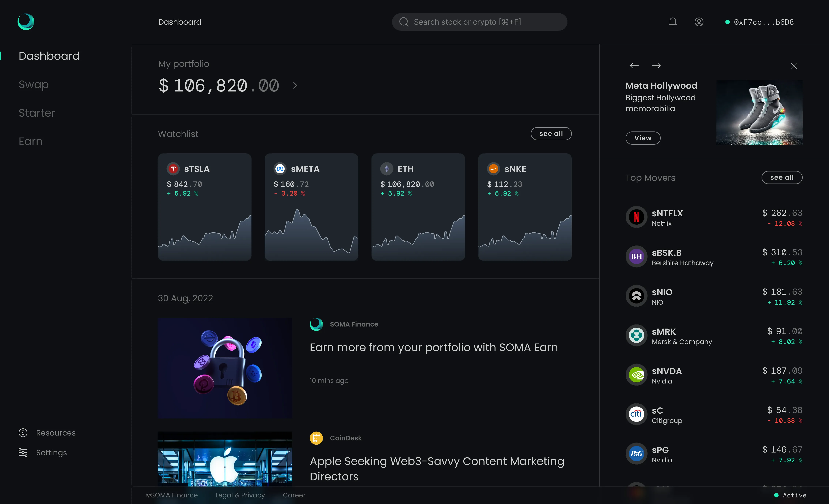The image size is (829, 504).
Task: Select Starter in the sidebar
Action: tap(37, 113)
